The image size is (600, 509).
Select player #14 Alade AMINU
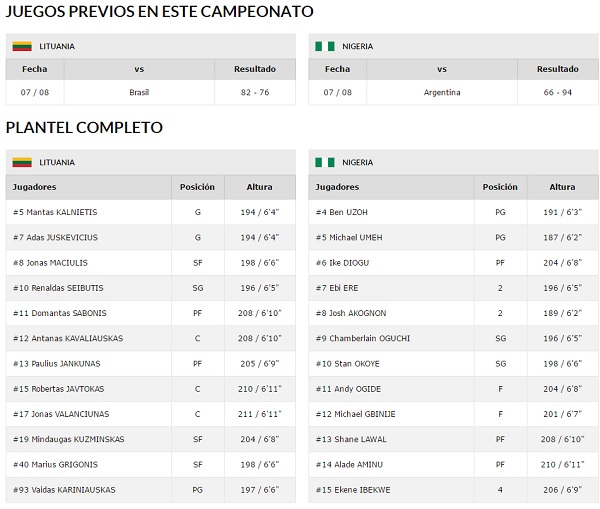(x=349, y=465)
